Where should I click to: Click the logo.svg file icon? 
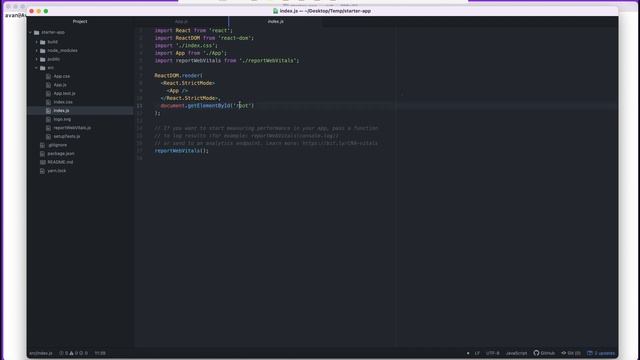click(49, 119)
